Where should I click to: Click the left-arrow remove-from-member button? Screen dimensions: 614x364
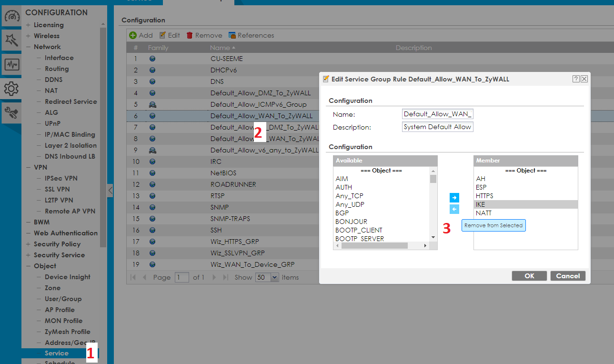coord(454,210)
